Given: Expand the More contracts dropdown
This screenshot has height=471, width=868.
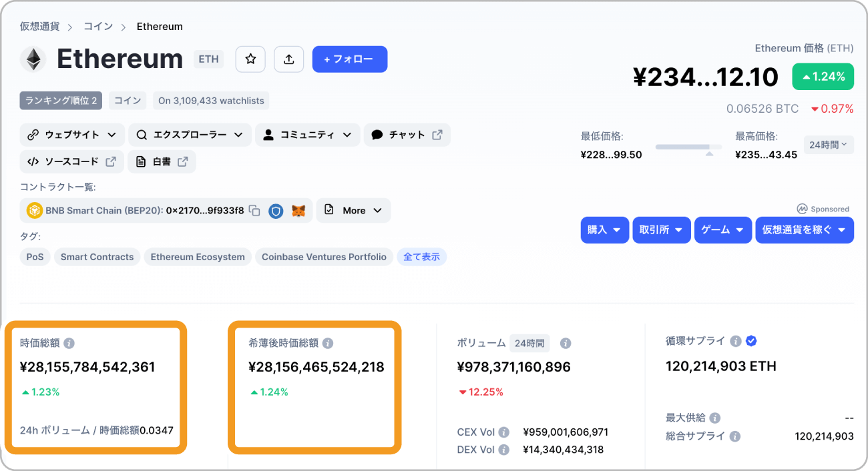Looking at the screenshot, I should coord(353,211).
